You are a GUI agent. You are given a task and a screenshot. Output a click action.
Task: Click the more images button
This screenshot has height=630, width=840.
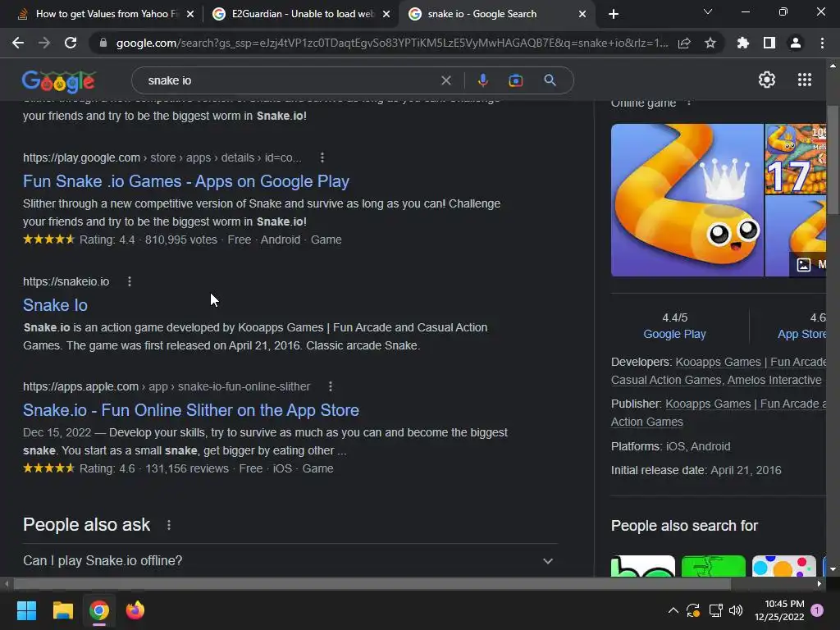808,264
